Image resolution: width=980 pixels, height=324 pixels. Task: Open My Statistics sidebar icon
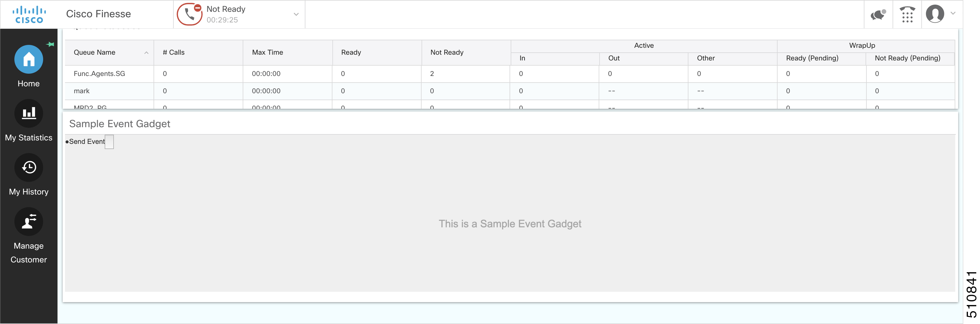[x=28, y=113]
